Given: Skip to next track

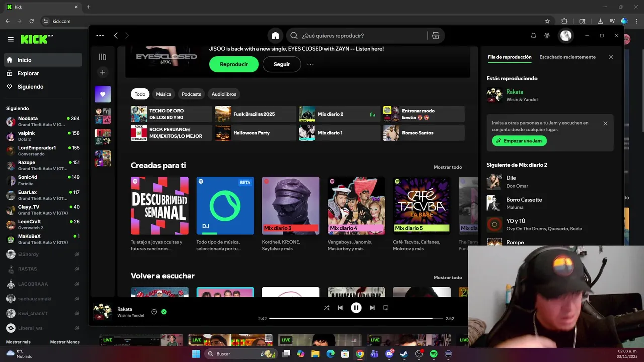Looking at the screenshot, I should [x=372, y=308].
